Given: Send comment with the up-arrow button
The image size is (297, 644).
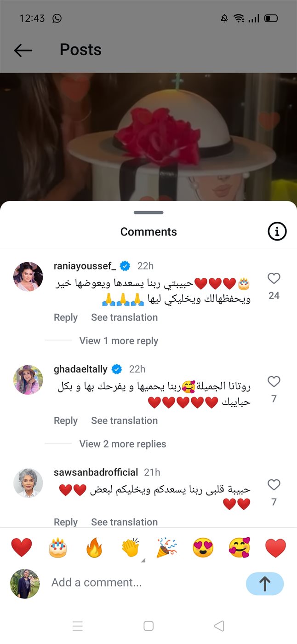Looking at the screenshot, I should coord(265,584).
